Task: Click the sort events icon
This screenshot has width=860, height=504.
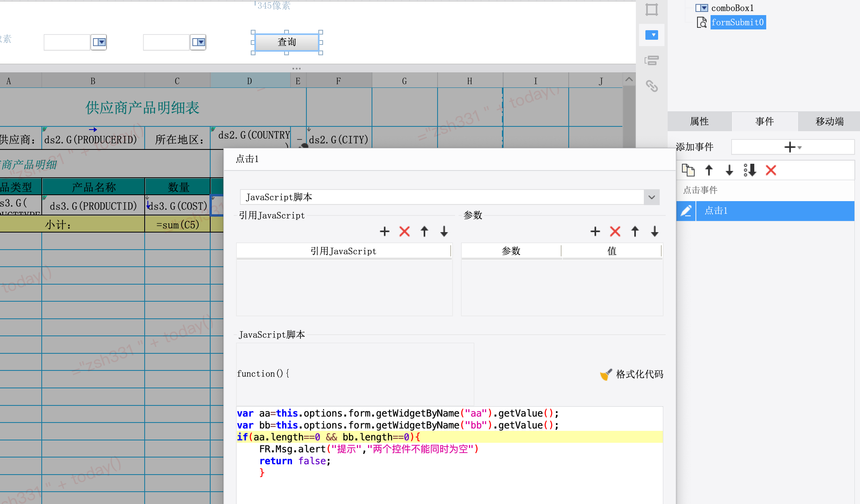Action: 750,170
